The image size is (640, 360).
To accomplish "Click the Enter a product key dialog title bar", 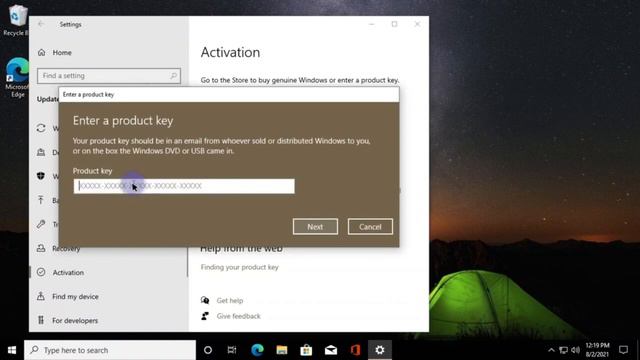I will (229, 94).
